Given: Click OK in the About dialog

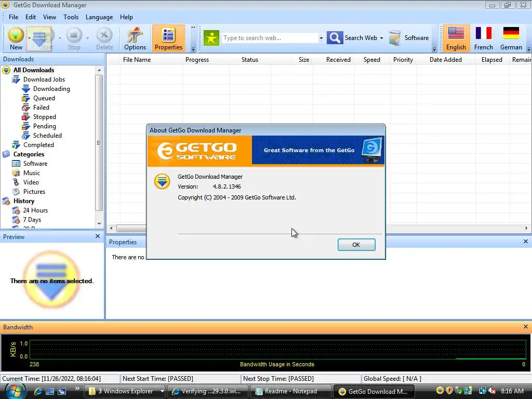Looking at the screenshot, I should tap(356, 245).
